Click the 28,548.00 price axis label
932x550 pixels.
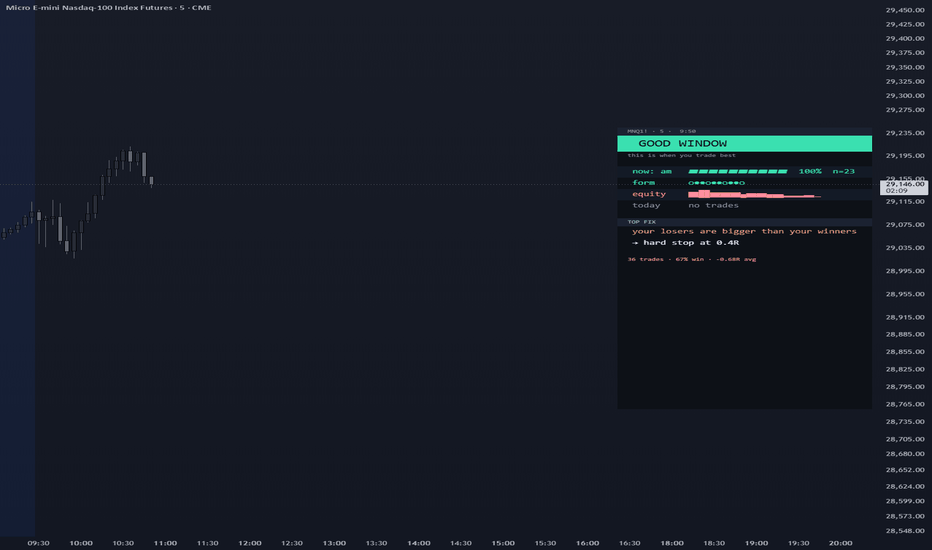click(905, 531)
